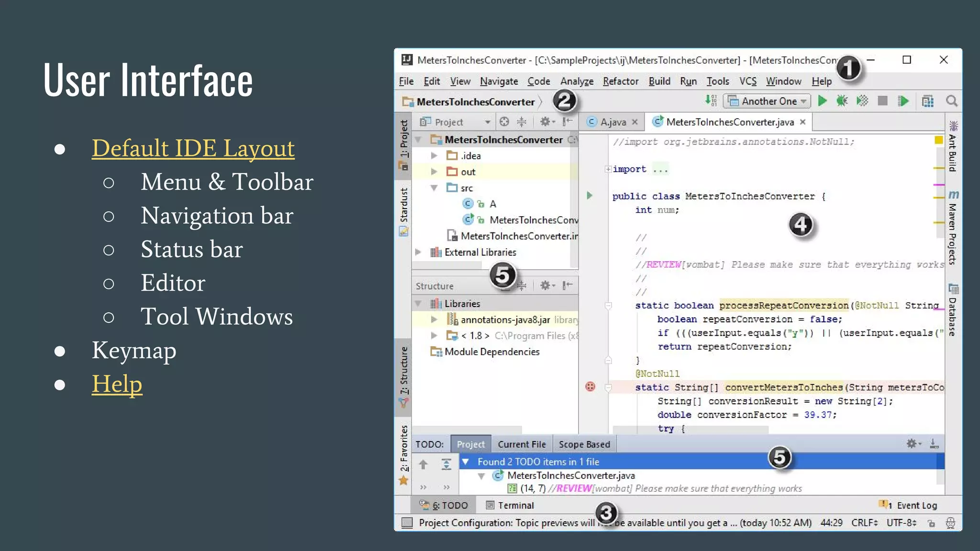This screenshot has height=551, width=980.
Task: Click the up arrow in TODO panel
Action: pyautogui.click(x=423, y=464)
